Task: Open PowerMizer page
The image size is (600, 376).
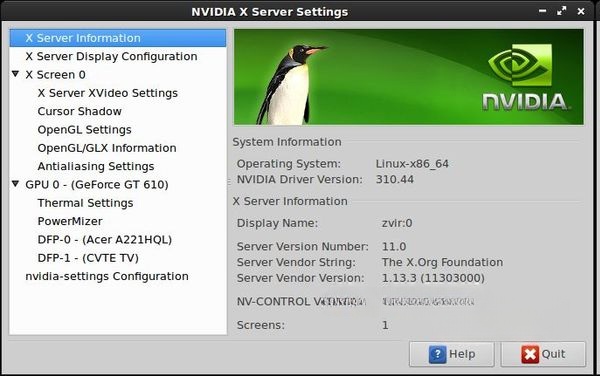Action: 70,221
